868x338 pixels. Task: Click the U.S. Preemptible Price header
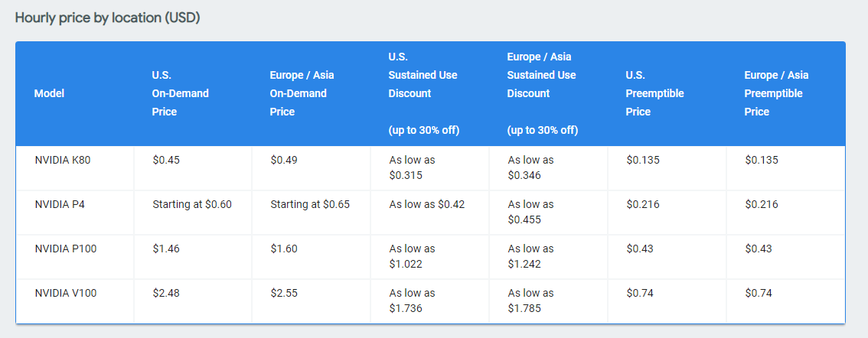tap(654, 93)
